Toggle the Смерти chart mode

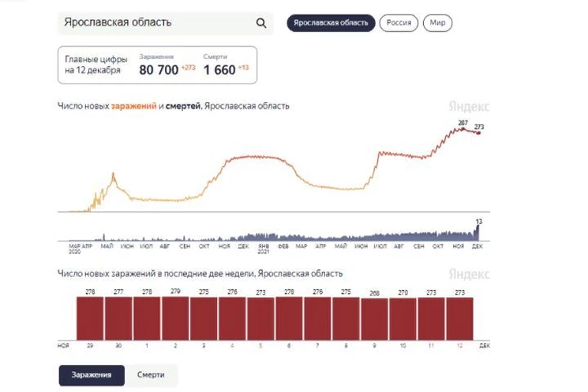pyautogui.click(x=151, y=375)
